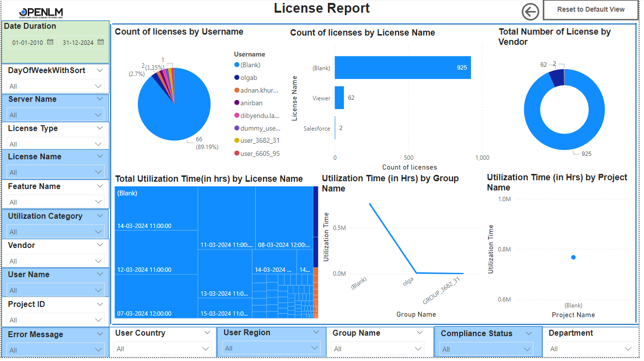Image resolution: width=644 pixels, height=361 pixels.
Task: Click the back arrow circle icon
Action: click(x=530, y=12)
